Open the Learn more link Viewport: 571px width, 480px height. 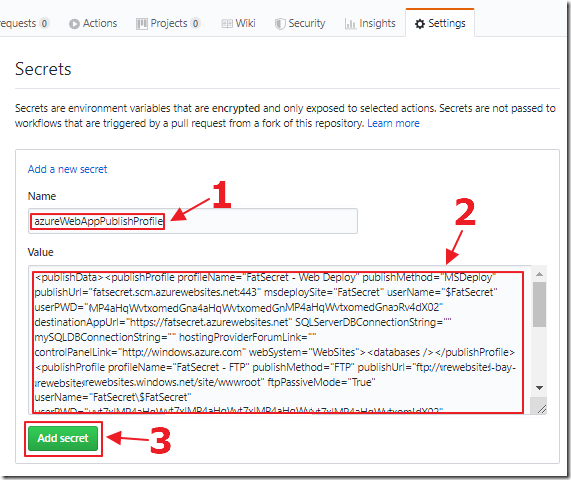(x=393, y=123)
